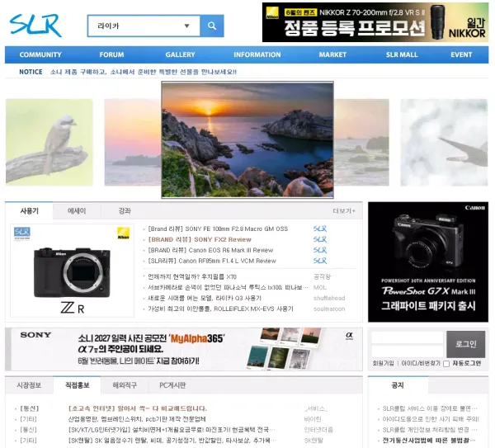495x448 pixels.
Task: Open the 라이카 Q3 사용기 post
Action: tap(205, 299)
